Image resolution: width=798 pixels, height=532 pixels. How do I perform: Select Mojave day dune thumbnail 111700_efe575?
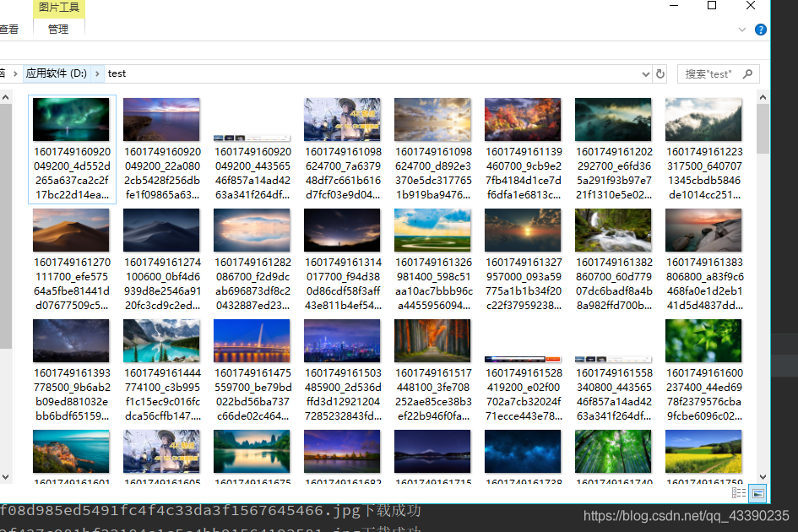[x=71, y=230]
